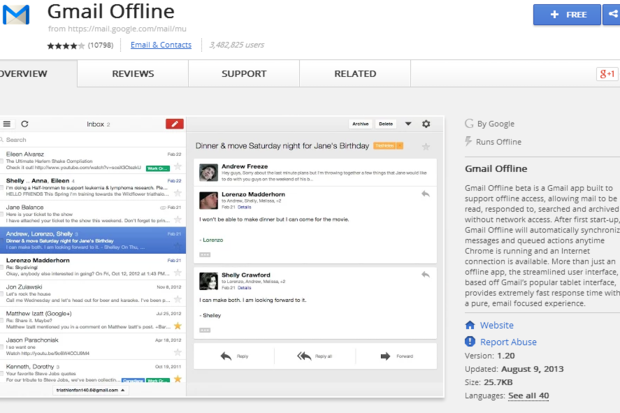
Task: Click the Delete button
Action: tap(386, 124)
